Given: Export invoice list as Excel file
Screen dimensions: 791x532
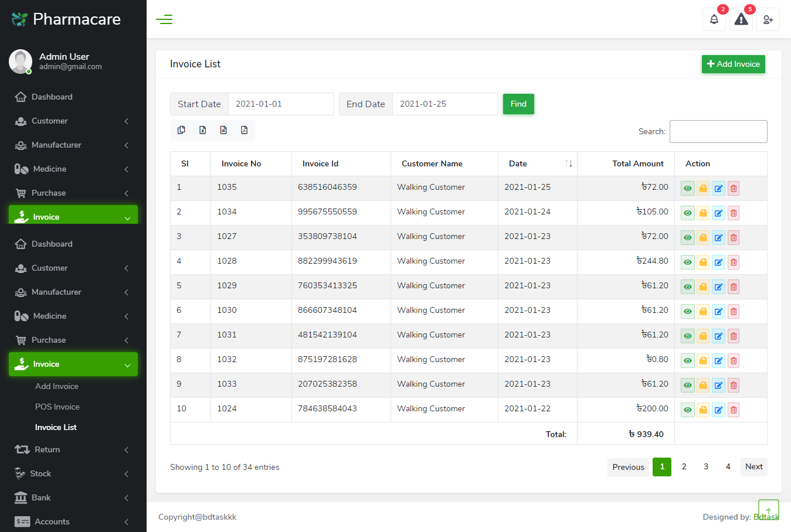Looking at the screenshot, I should 202,130.
